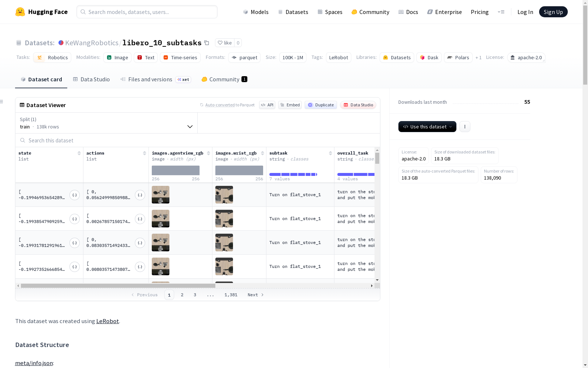Sort the actions column
Screen dimensions: 588x368
(x=144, y=153)
